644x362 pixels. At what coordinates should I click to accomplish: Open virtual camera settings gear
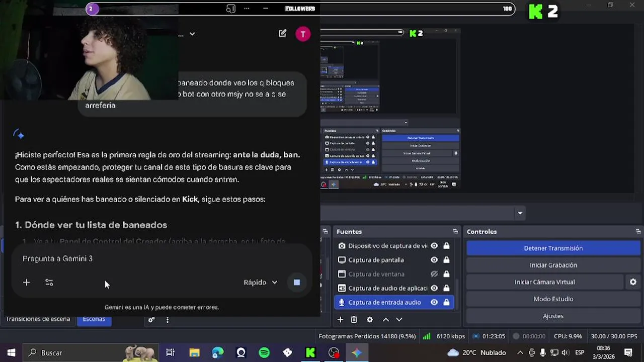tap(633, 282)
